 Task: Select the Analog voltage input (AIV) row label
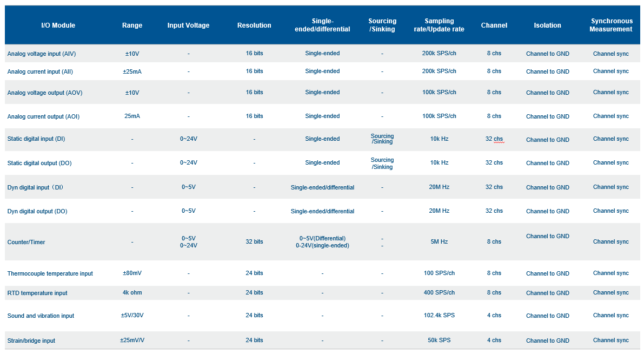pos(41,54)
